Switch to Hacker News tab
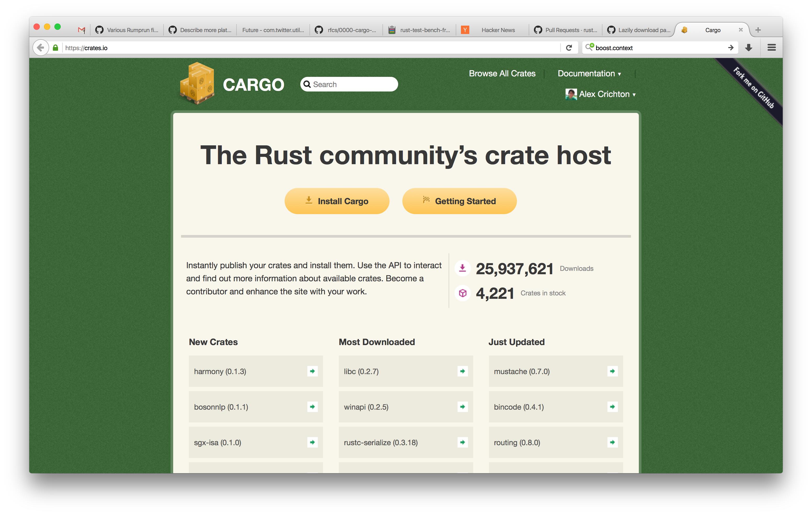812x515 pixels. point(492,30)
